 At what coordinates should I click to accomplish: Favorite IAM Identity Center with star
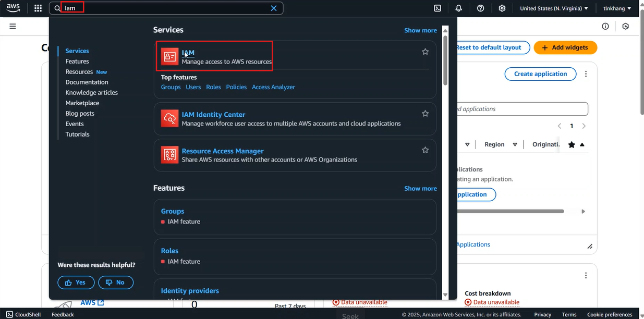point(426,113)
